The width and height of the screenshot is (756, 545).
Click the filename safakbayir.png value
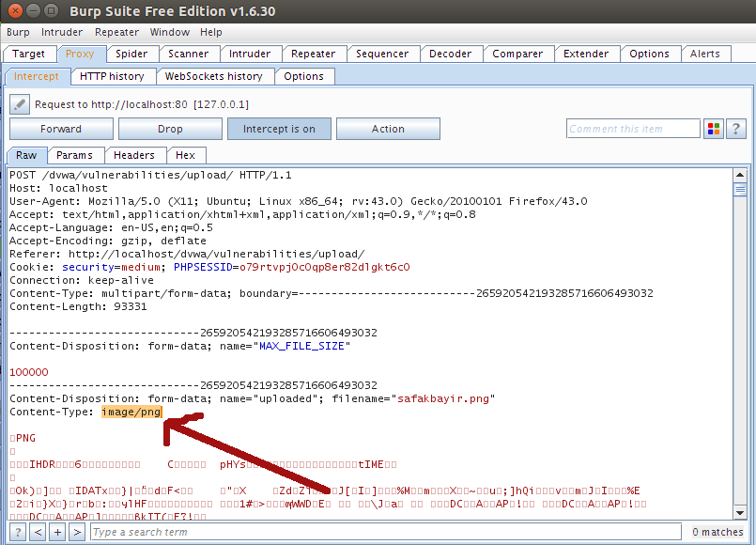(x=443, y=398)
